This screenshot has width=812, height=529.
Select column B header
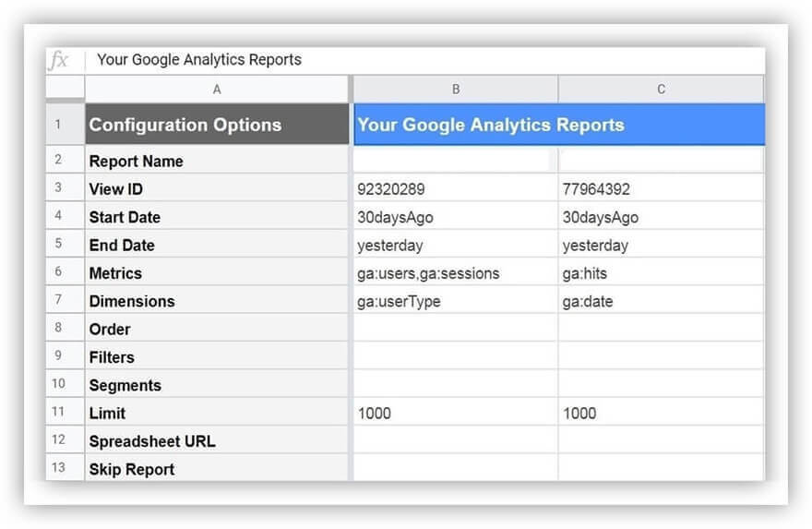(x=456, y=90)
